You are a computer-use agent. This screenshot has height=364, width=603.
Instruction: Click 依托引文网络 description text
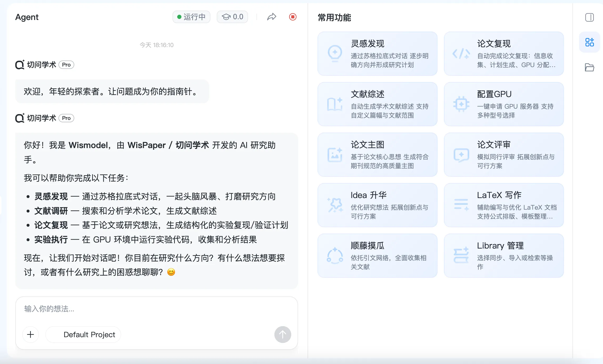[389, 262]
